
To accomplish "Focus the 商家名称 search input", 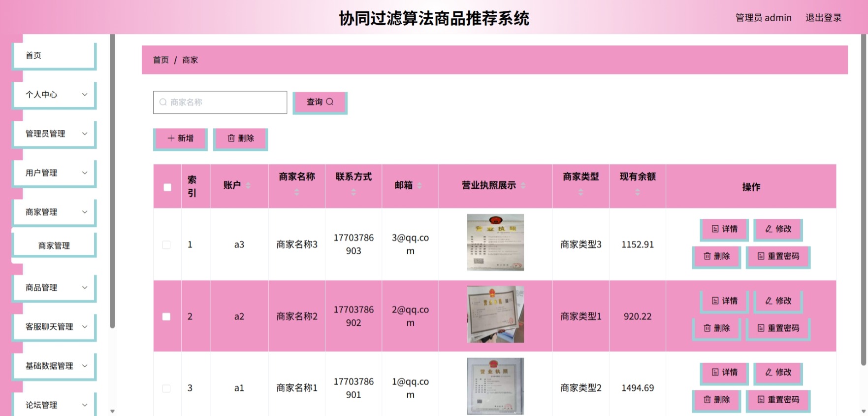I will (220, 103).
